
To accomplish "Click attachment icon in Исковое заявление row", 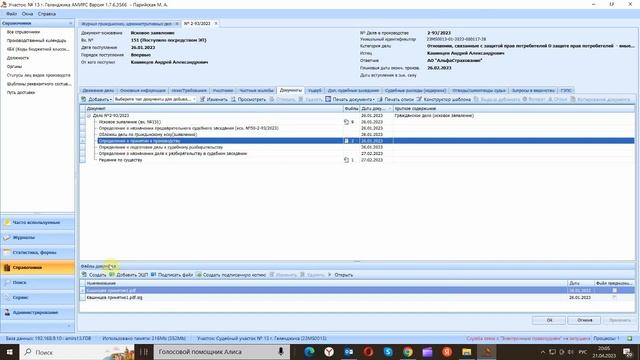I will point(347,122).
